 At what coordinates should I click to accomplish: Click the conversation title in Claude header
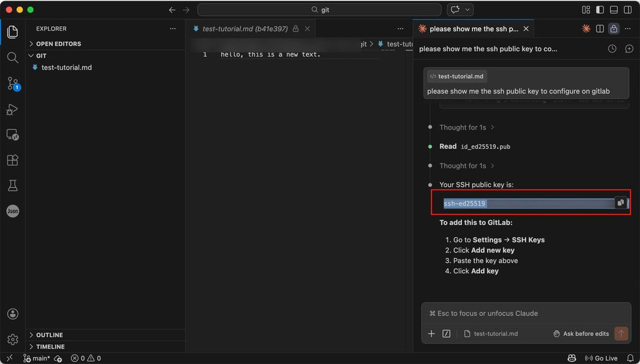click(x=488, y=49)
